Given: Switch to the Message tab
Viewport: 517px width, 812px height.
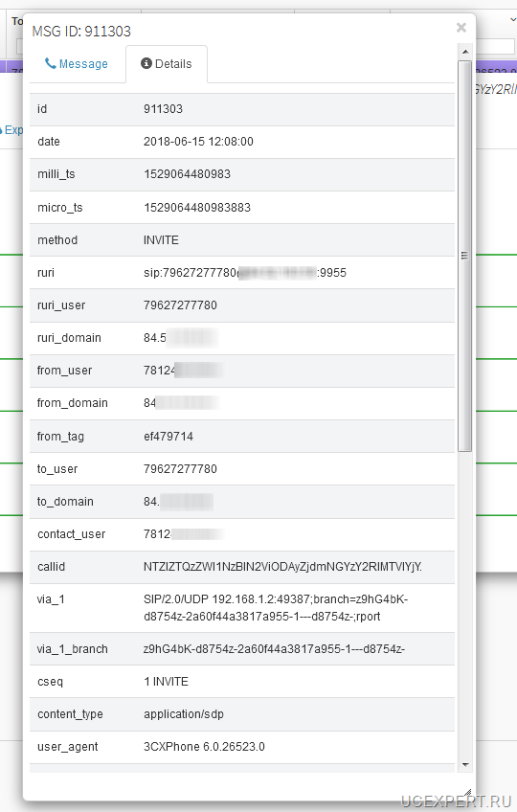Looking at the screenshot, I should pyautogui.click(x=77, y=64).
